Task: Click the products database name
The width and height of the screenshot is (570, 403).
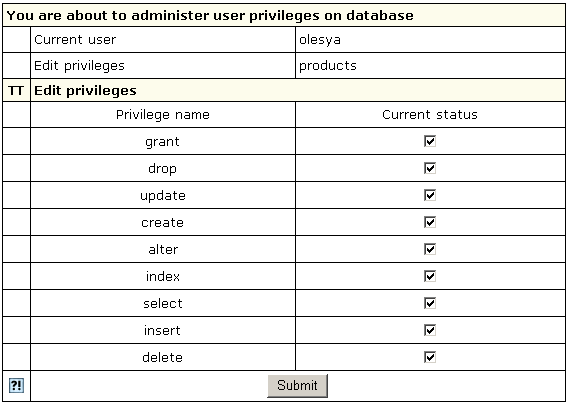Action: [x=328, y=66]
